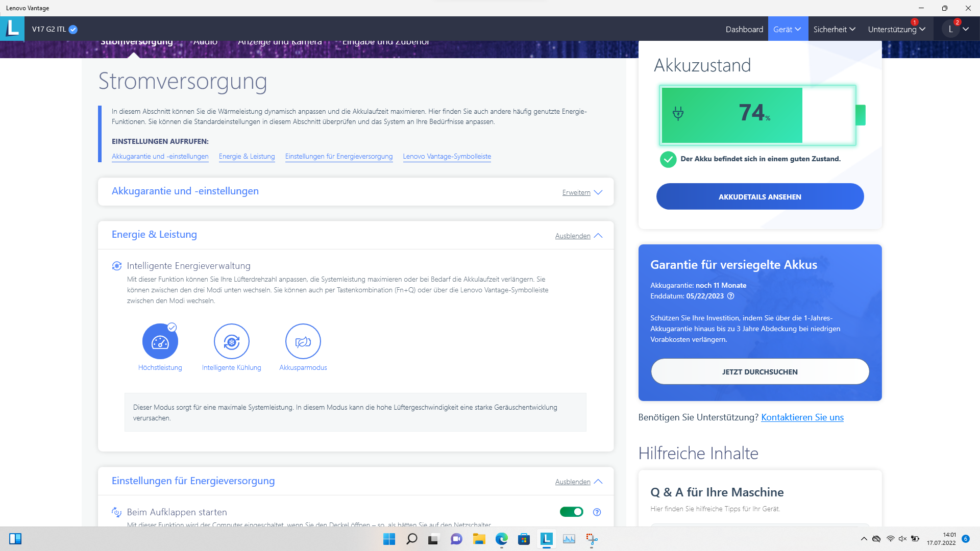Select the Höchstleistung performance mode icon
This screenshot has width=980, height=551.
coord(160,341)
